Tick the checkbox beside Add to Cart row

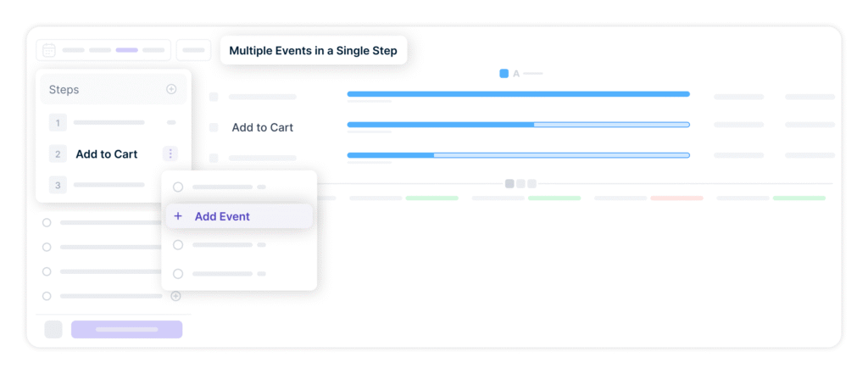(214, 127)
